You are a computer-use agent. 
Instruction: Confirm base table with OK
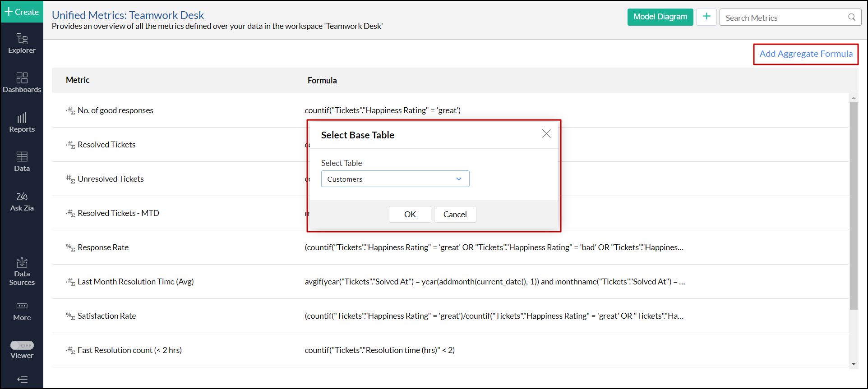[x=410, y=215]
